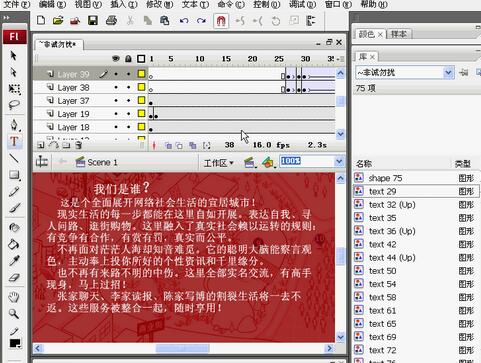Image resolution: width=481 pixels, height=363 pixels.
Task: Select the Paint Bucket tool
Action: tap(14, 244)
